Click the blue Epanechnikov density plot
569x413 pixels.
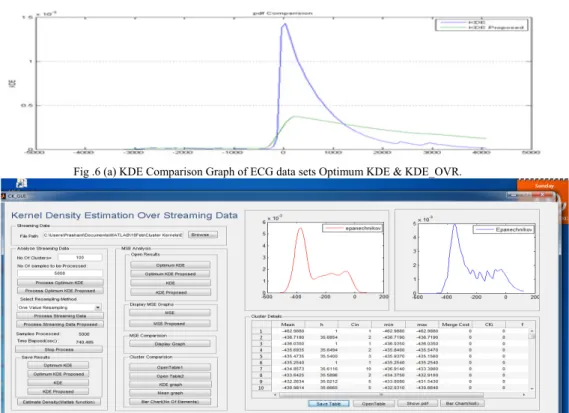(x=476, y=258)
